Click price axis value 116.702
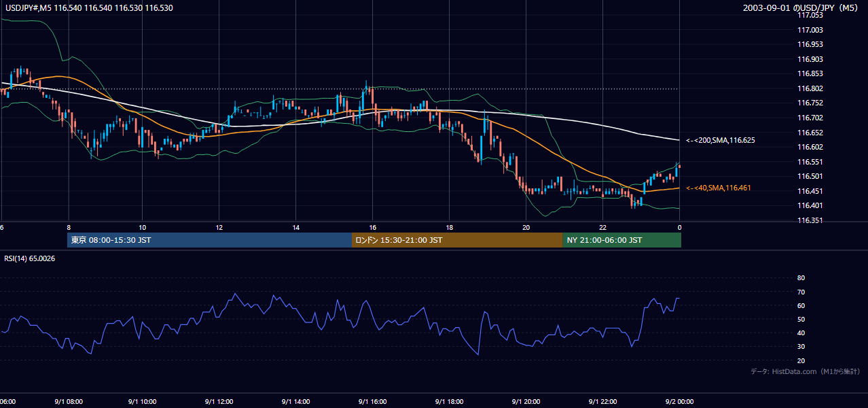This screenshot has height=408, width=868. click(810, 118)
